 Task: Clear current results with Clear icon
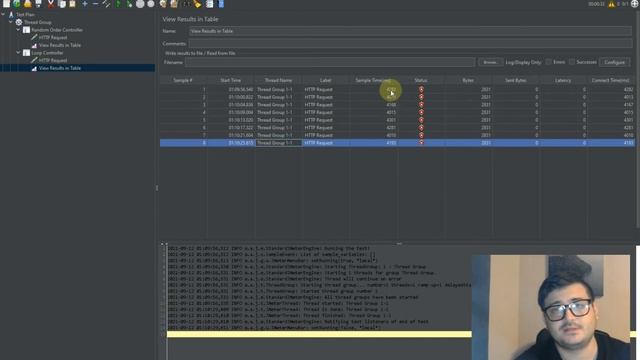click(x=163, y=4)
